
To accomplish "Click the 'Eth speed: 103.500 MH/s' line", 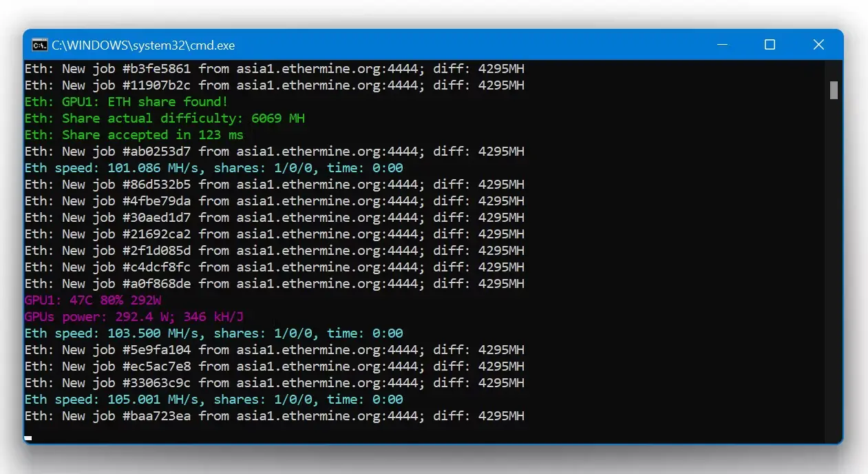I will [214, 333].
